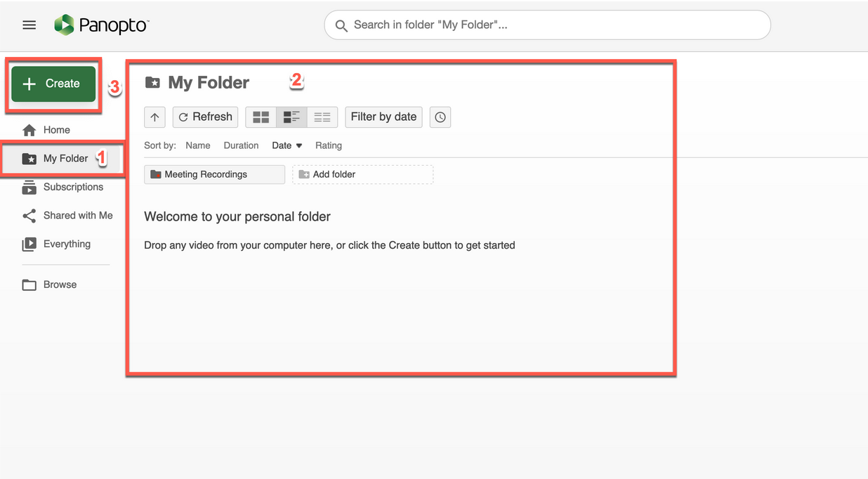The height and width of the screenshot is (479, 868).
Task: Click the green Create button
Action: click(x=53, y=84)
